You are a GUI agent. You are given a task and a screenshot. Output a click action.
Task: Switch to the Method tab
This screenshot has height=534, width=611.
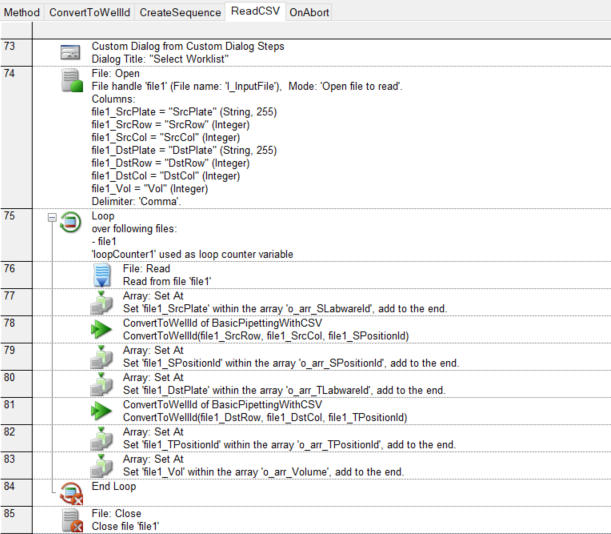pos(21,12)
